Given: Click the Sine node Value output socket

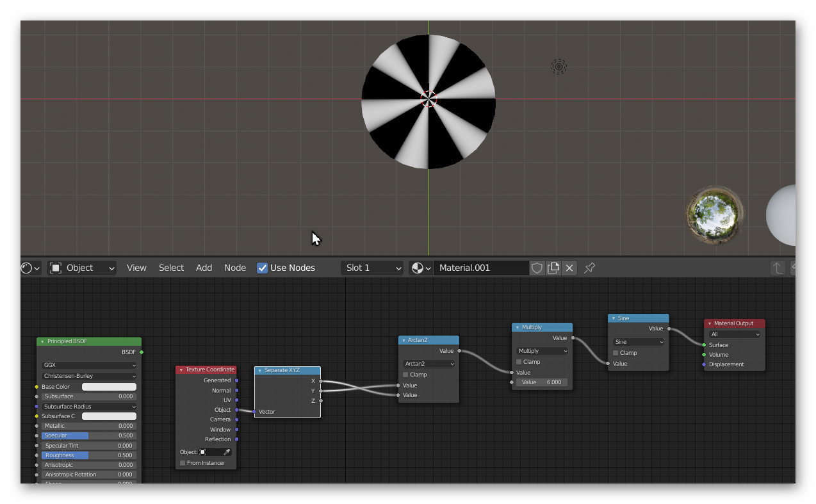Looking at the screenshot, I should pyautogui.click(x=669, y=329).
